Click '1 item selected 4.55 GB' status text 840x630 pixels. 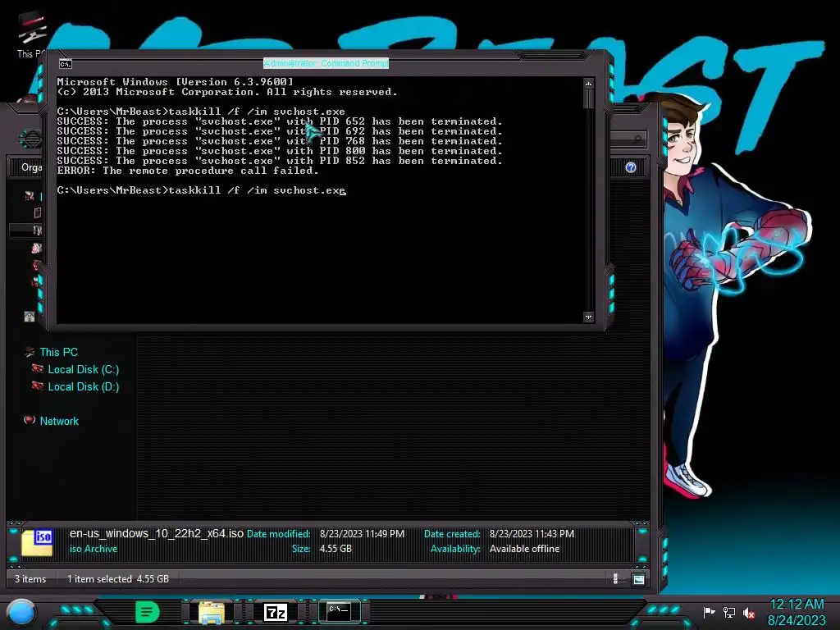tap(118, 579)
